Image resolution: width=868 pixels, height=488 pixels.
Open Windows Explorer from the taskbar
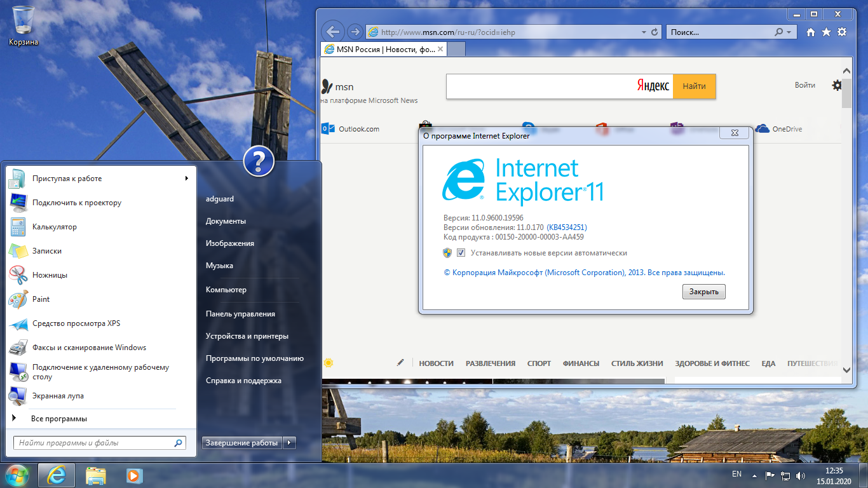pos(96,475)
